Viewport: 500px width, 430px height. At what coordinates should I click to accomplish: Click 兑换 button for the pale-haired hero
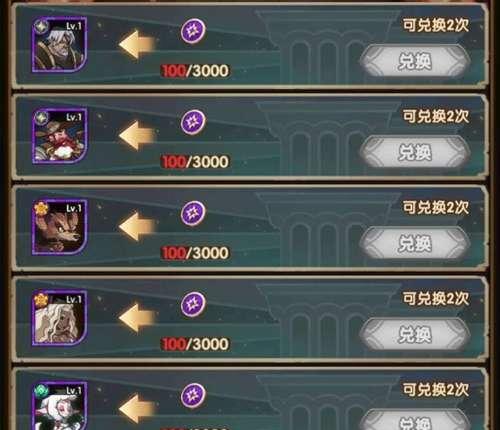coord(415,335)
